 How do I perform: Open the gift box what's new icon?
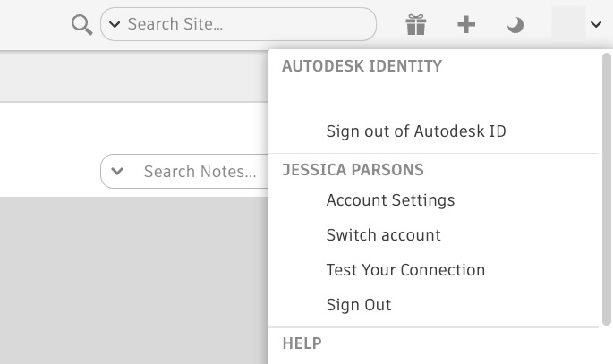415,25
